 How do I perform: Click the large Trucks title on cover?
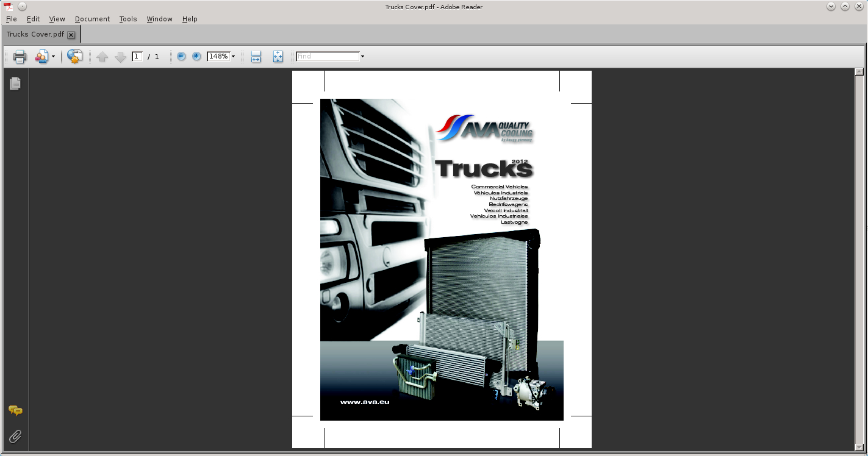484,169
